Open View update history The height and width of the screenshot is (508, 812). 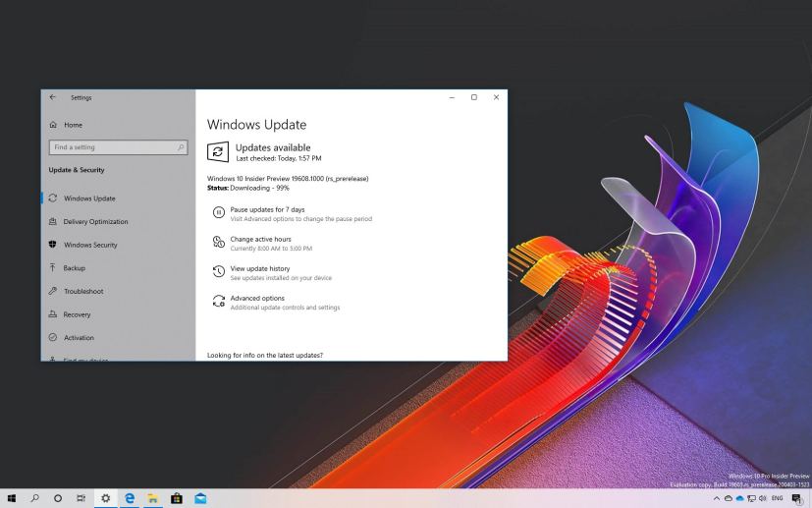point(260,268)
